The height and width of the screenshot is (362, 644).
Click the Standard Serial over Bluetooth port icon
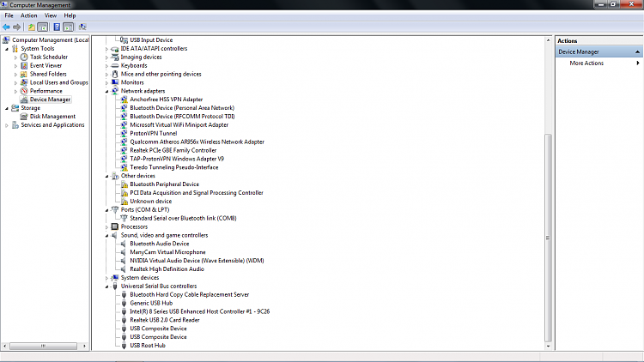tap(124, 219)
